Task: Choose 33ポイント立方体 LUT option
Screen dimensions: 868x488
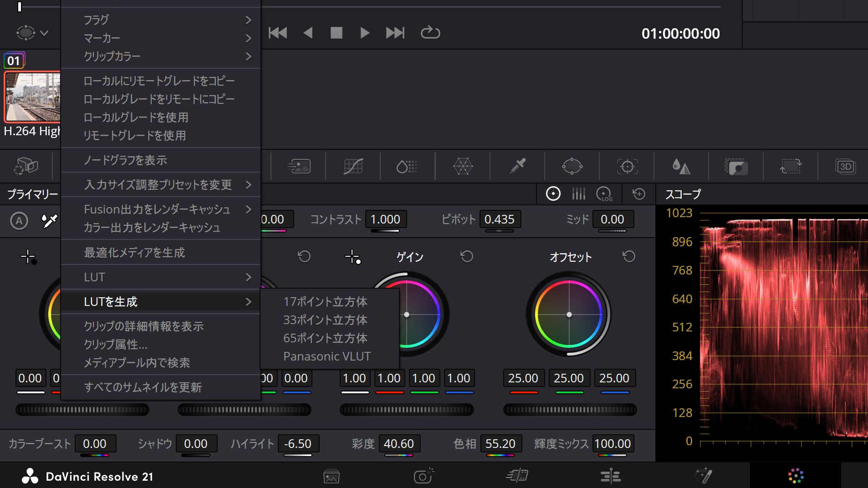Action: (x=330, y=320)
